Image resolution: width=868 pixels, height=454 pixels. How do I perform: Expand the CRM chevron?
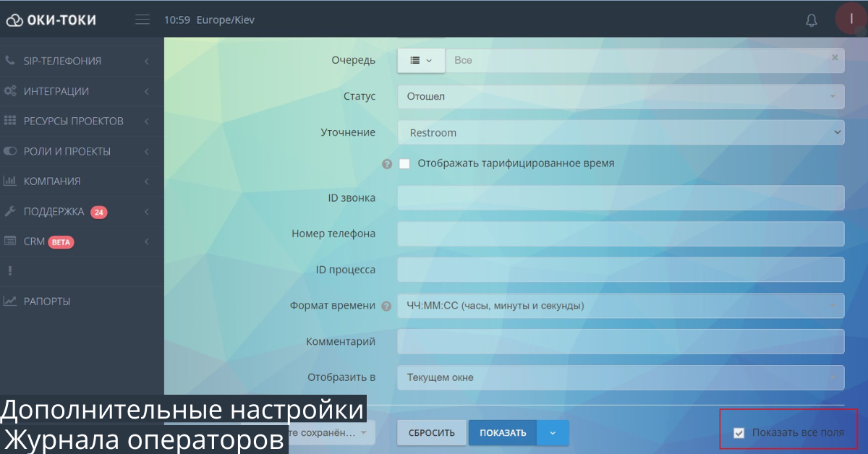click(147, 242)
